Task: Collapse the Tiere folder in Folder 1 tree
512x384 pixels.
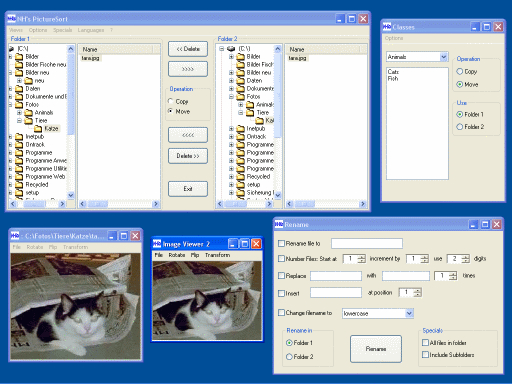Action: tap(19, 120)
